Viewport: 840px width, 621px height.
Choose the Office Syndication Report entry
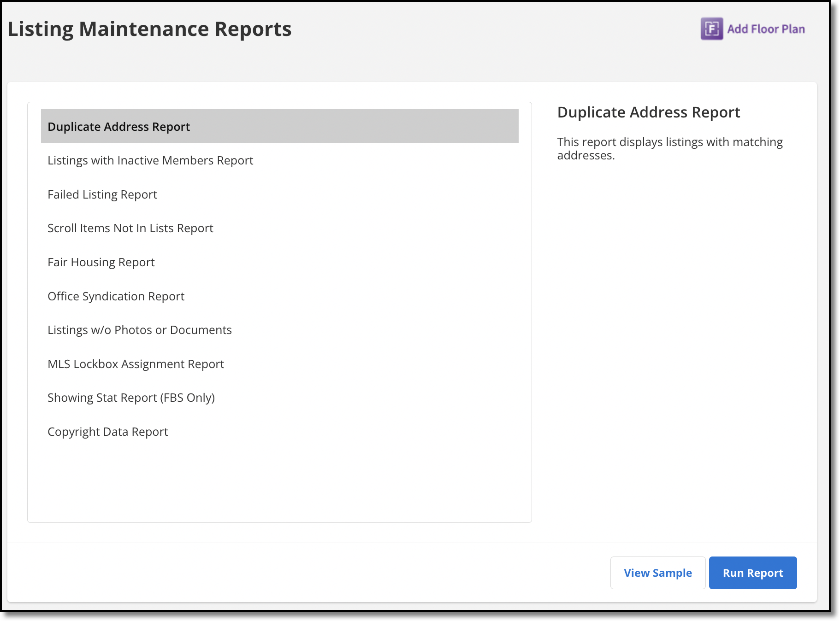coord(279,296)
